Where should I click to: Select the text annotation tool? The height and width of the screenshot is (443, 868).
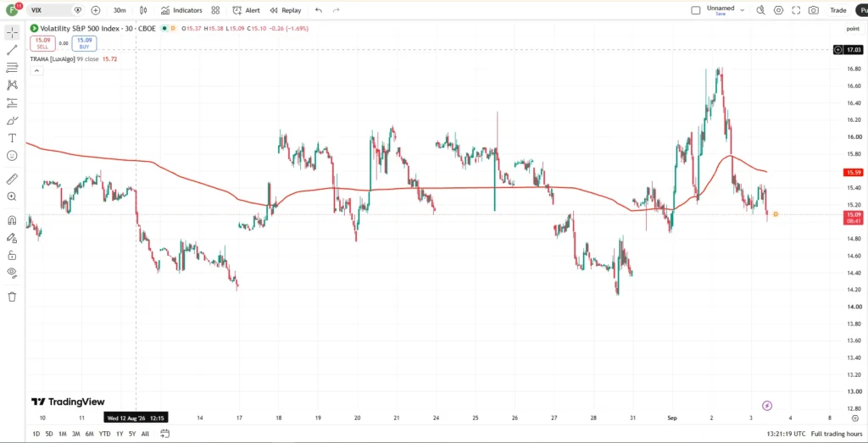click(12, 138)
